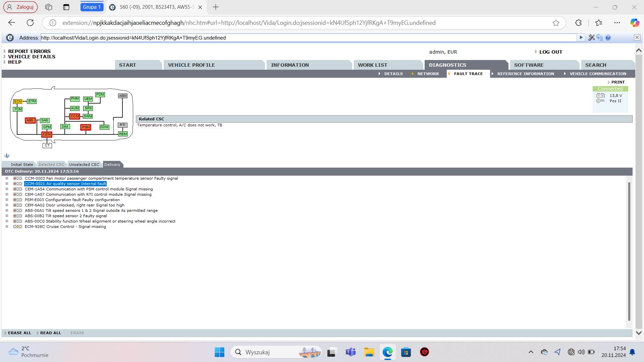The height and width of the screenshot is (362, 644).
Task: Click the ABS module in network diagram
Action: (30, 120)
